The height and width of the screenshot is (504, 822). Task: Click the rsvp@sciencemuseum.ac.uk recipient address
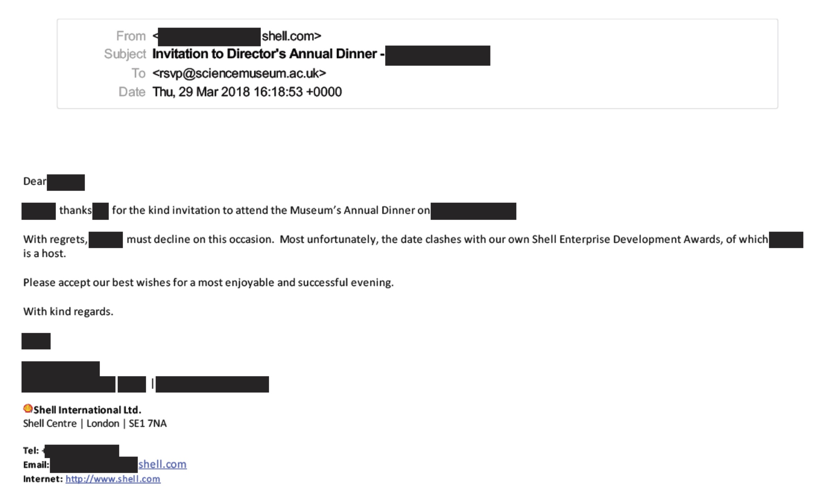pos(239,73)
